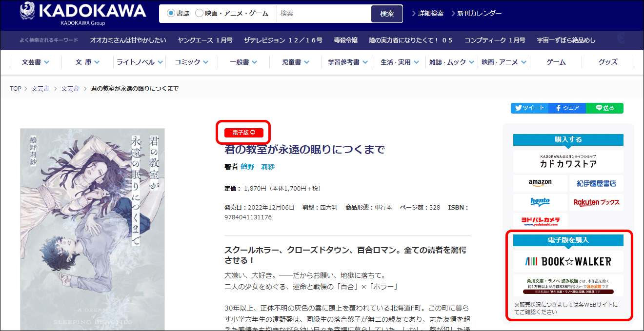Open keyword ヤングエース 1月号
Image resolution: width=644 pixels, height=331 pixels.
tap(205, 40)
